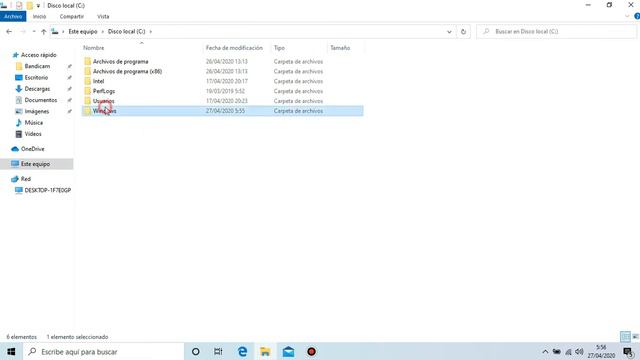Viewport: 640px width, 360px height.
Task: Select the PerfLogs folder icon
Action: point(87,91)
